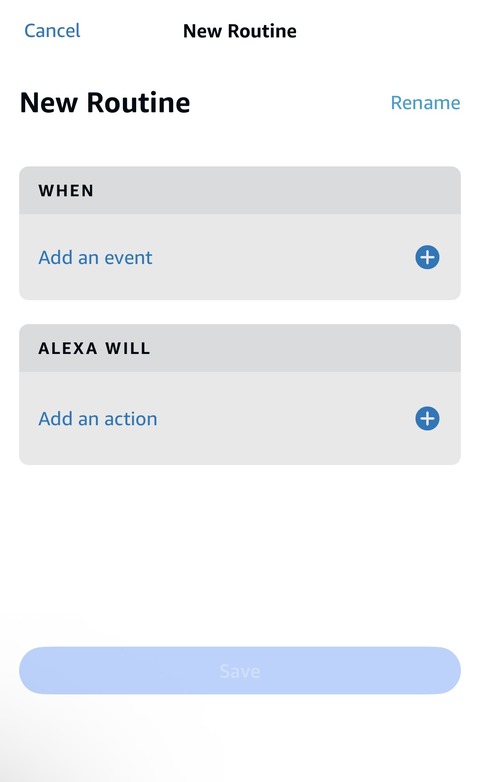Rename the routine using the Rename link
The width and height of the screenshot is (480, 782).
tap(425, 103)
